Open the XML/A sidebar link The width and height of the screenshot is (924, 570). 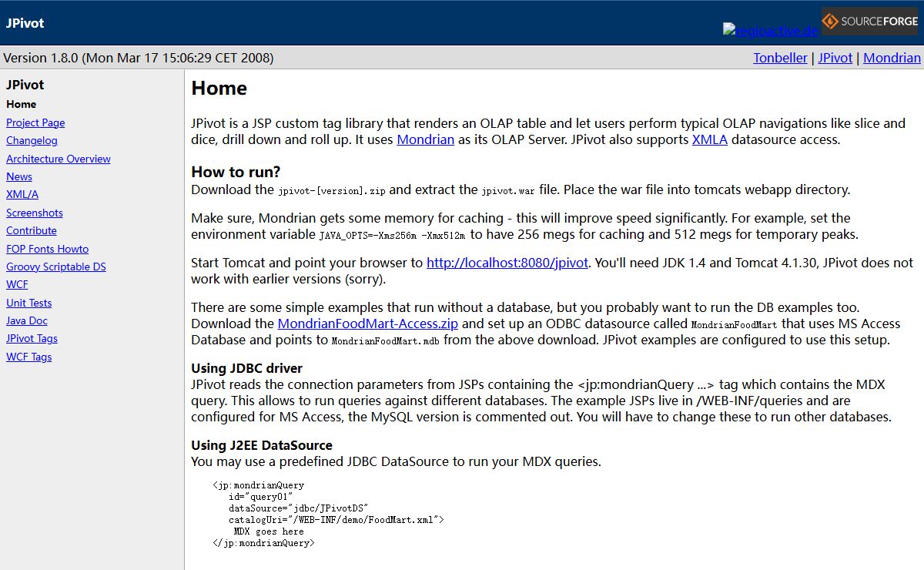22,194
